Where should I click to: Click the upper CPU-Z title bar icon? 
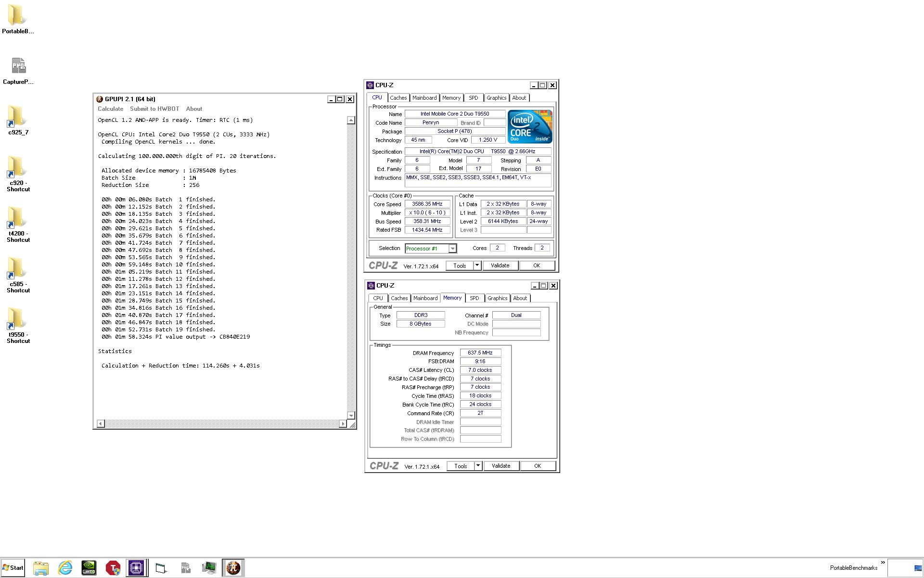370,85
